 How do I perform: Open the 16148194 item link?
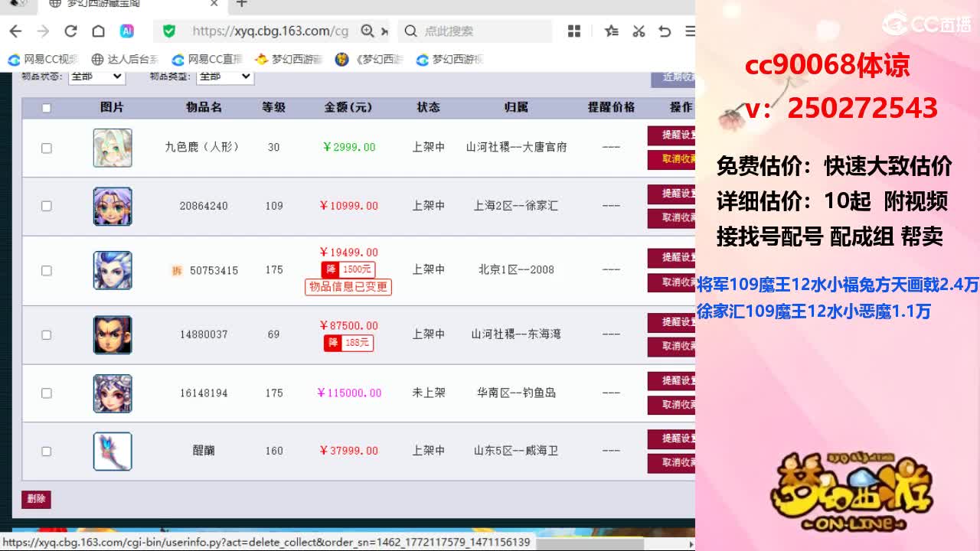(204, 393)
